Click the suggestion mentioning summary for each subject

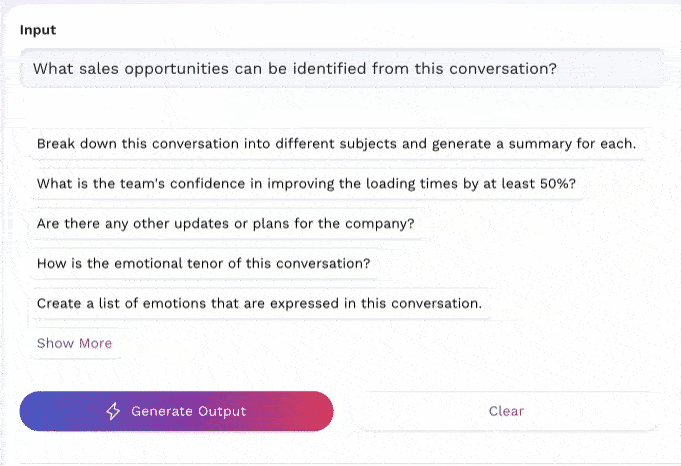[336, 144]
